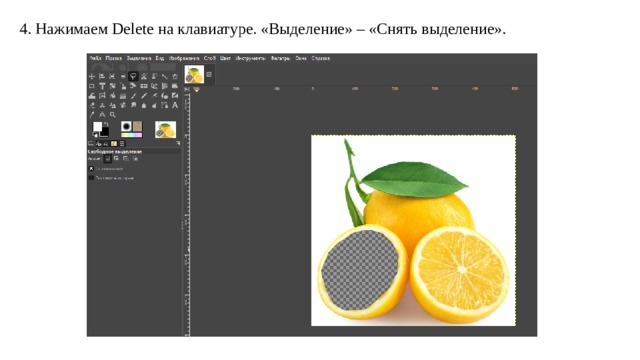Select the Paths tool
The height and width of the screenshot is (360, 640).
point(165,105)
